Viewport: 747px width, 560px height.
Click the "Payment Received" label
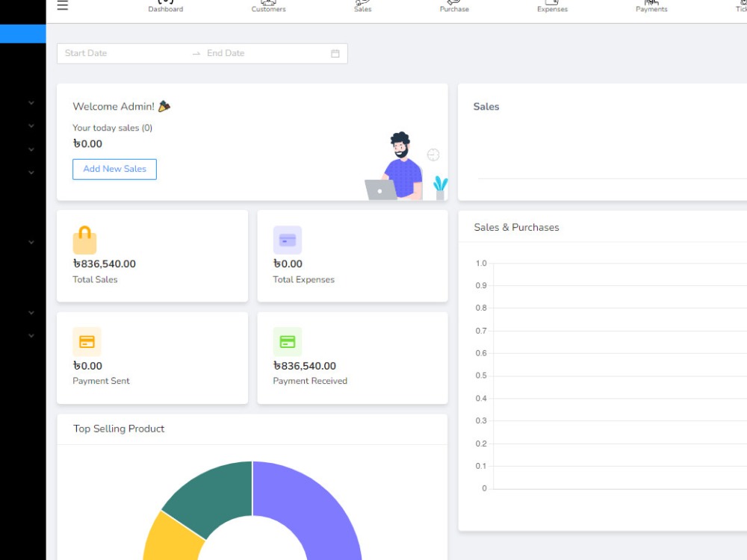[310, 381]
